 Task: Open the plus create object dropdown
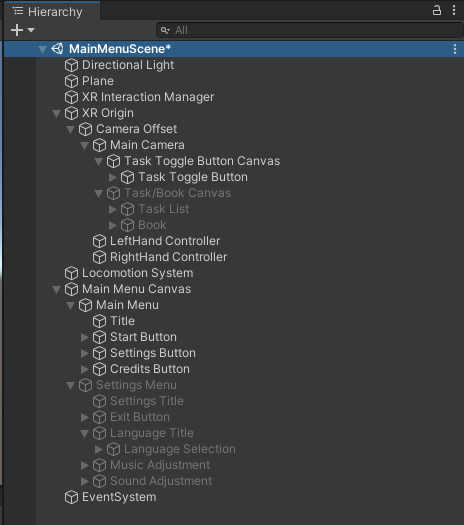point(22,30)
